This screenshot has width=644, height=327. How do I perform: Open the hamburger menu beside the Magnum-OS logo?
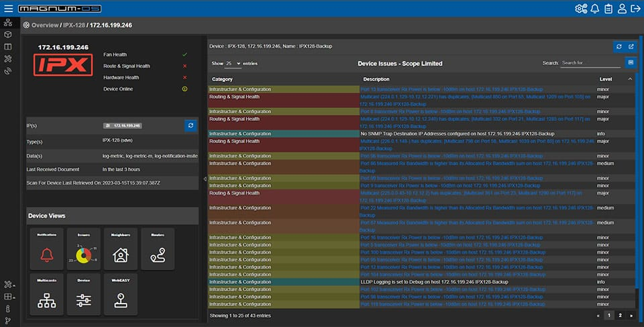pos(7,9)
